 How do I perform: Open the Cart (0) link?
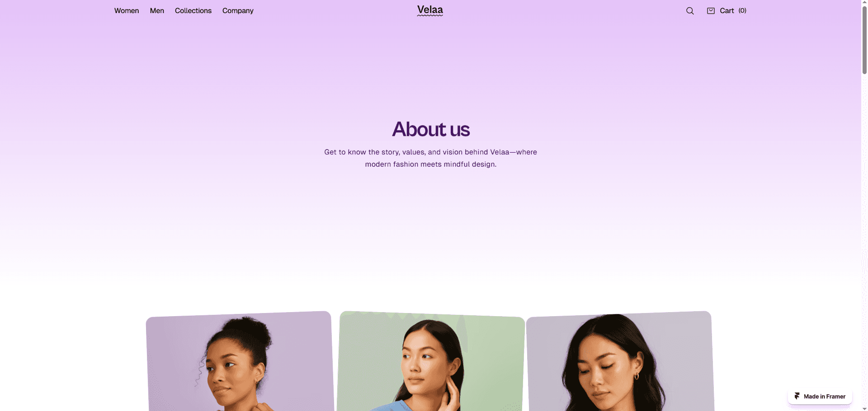726,11
